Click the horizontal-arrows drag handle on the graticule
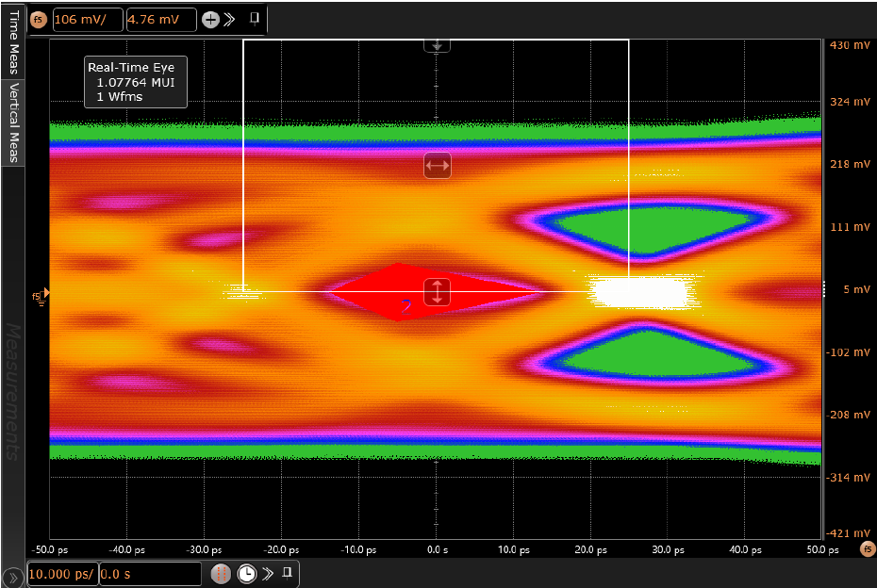Viewport: 877px width, 588px height. [x=437, y=165]
